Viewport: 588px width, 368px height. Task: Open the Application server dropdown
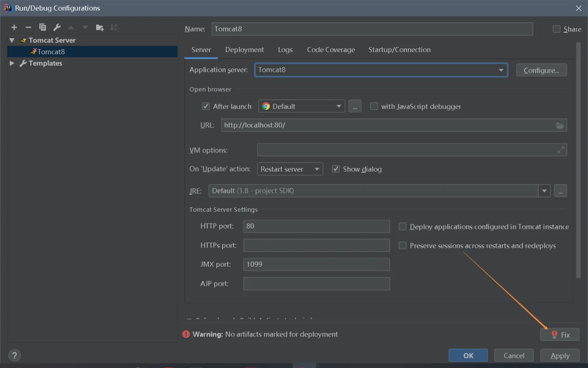click(381, 70)
